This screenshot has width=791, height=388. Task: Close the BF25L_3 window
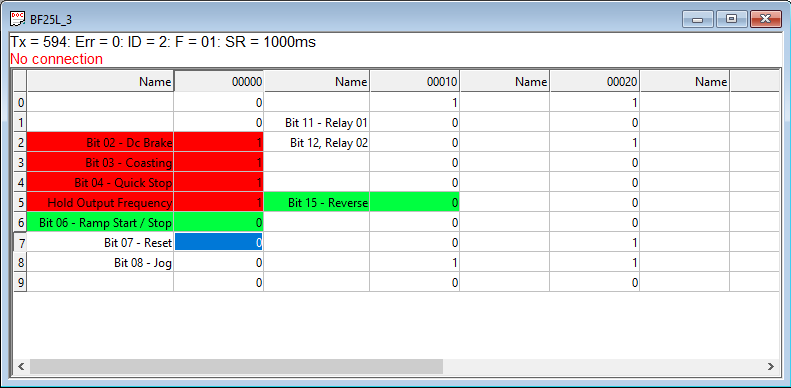click(765, 19)
